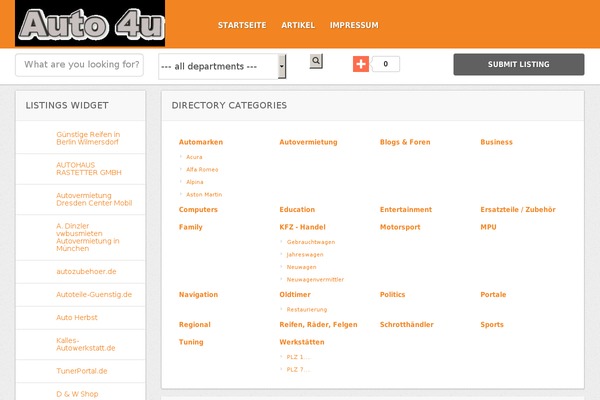Open the Politics category

392,294
